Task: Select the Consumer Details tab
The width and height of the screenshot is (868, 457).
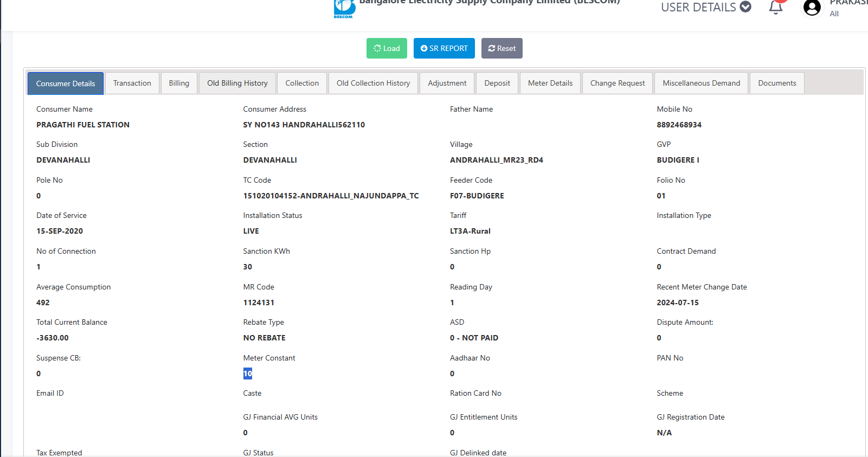Action: click(x=66, y=83)
